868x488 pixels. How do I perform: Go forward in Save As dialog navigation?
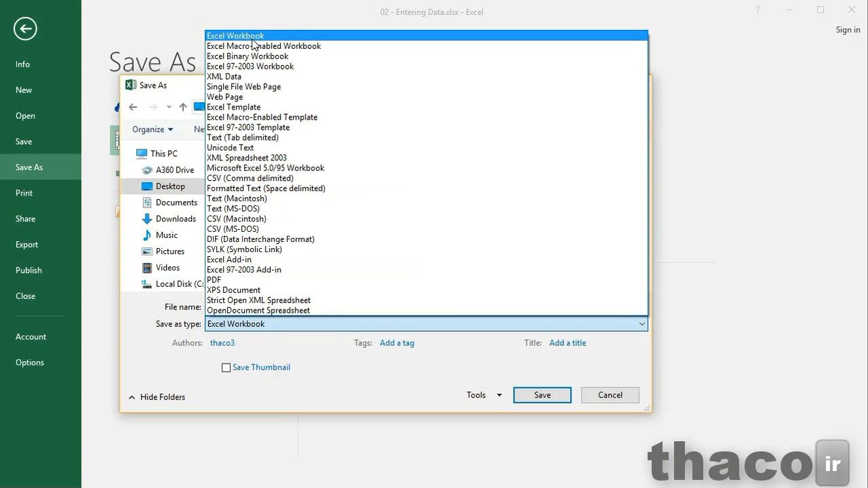152,107
